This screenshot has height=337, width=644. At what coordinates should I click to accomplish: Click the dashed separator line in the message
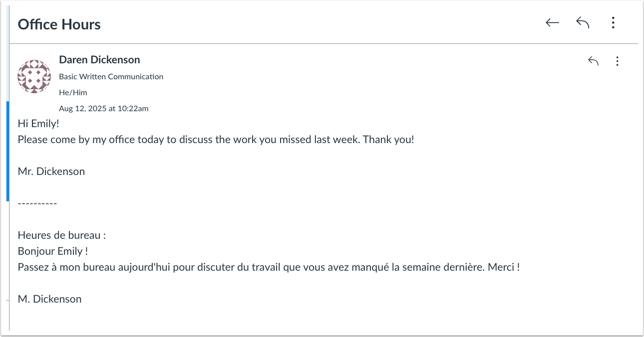pyautogui.click(x=37, y=203)
